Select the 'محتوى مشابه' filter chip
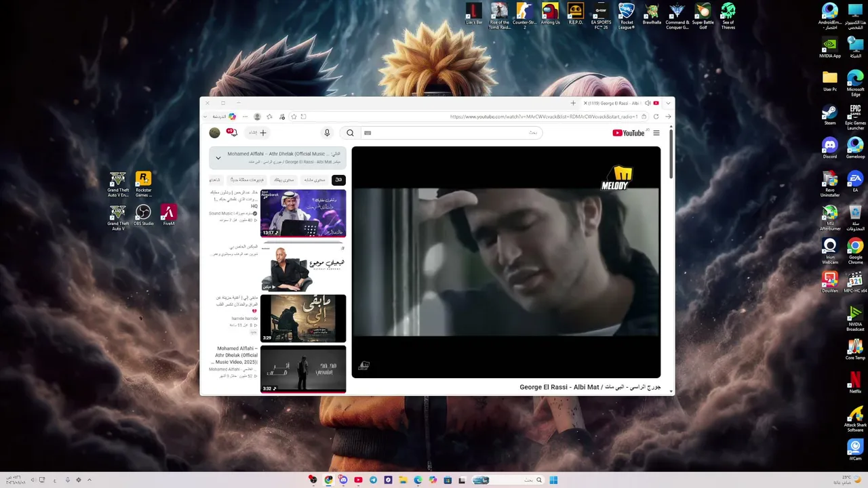 314,180
